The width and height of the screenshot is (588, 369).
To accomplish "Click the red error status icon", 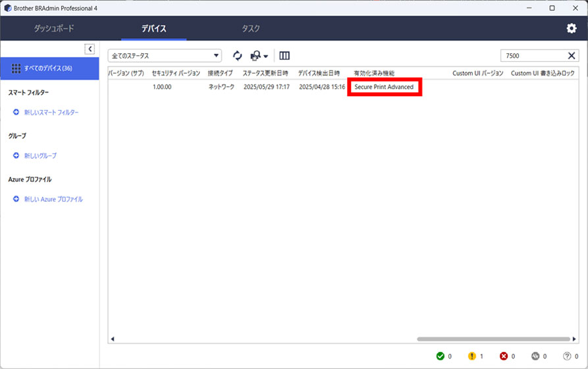I will click(x=504, y=356).
